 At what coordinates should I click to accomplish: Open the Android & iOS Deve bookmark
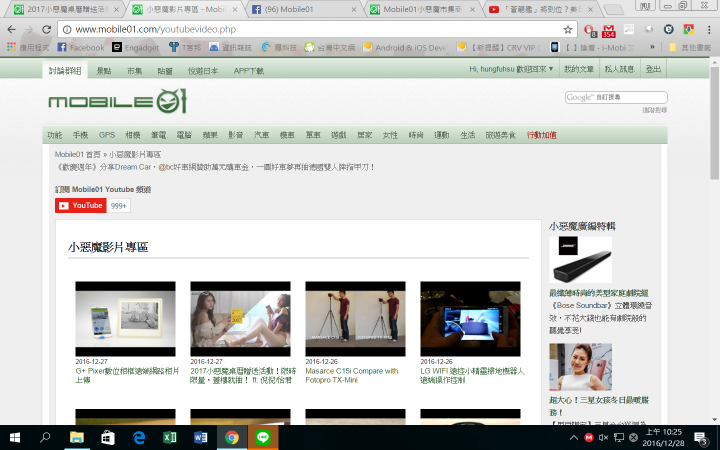[x=405, y=47]
